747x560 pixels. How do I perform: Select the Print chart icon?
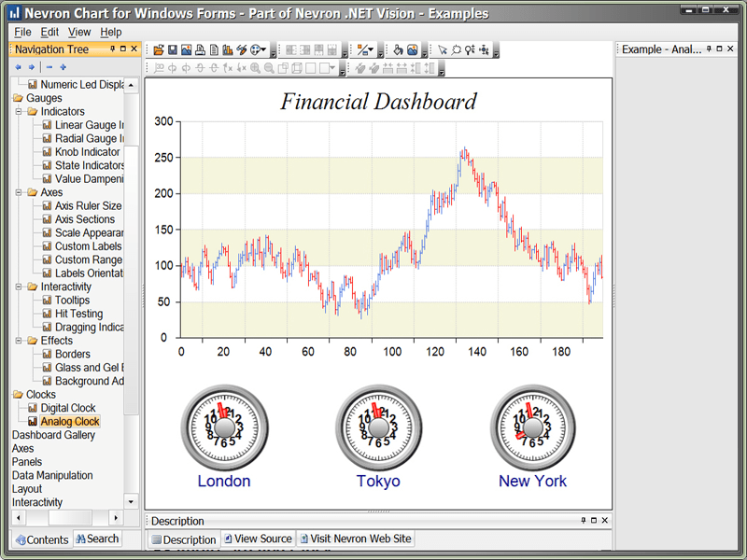click(199, 48)
